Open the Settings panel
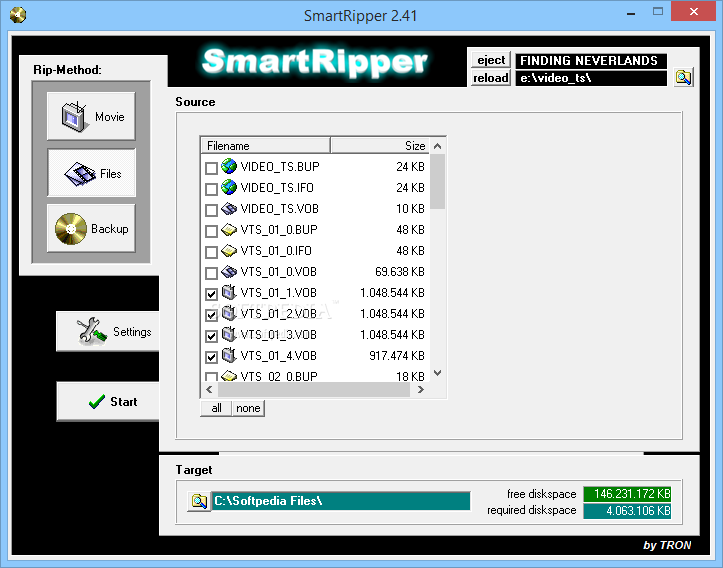This screenshot has height=568, width=723. pyautogui.click(x=107, y=331)
